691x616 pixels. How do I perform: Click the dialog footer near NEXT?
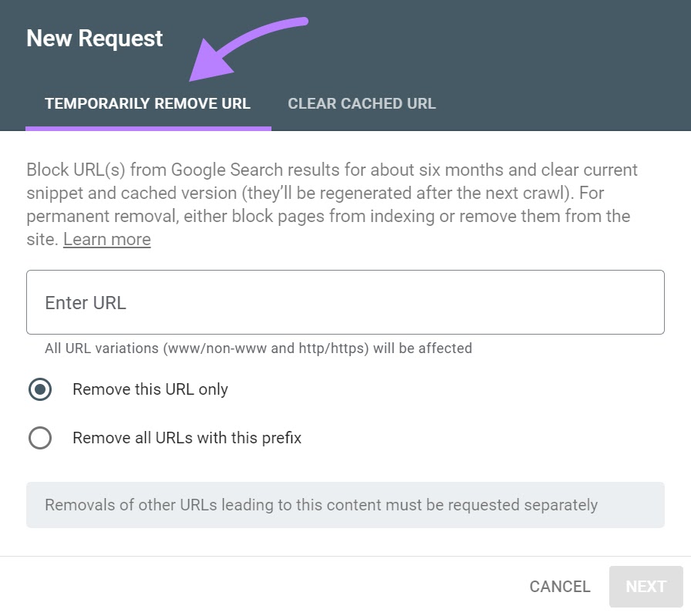click(645, 586)
